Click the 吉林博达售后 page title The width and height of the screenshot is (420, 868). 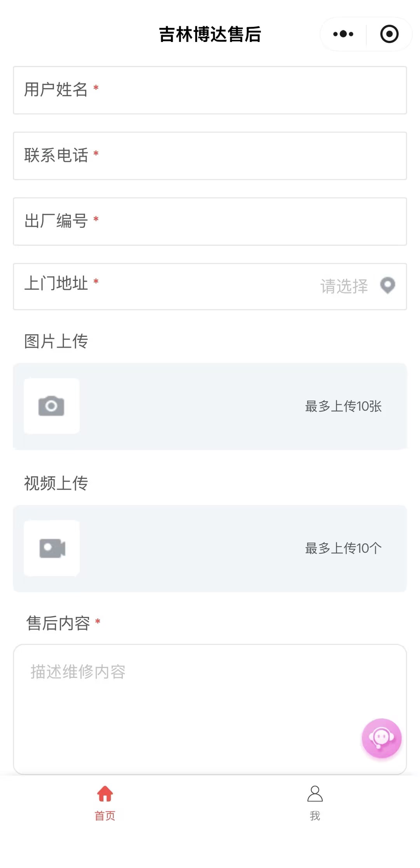[x=210, y=34]
